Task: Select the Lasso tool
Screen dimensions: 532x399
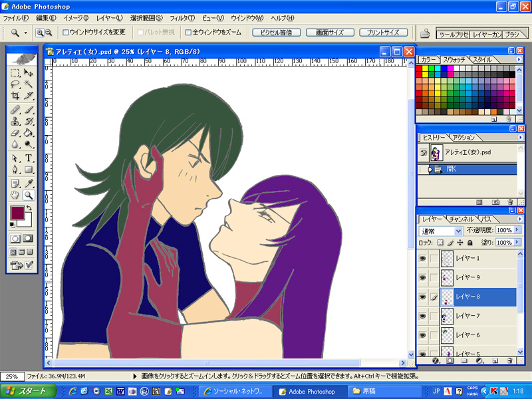Action: click(x=15, y=84)
